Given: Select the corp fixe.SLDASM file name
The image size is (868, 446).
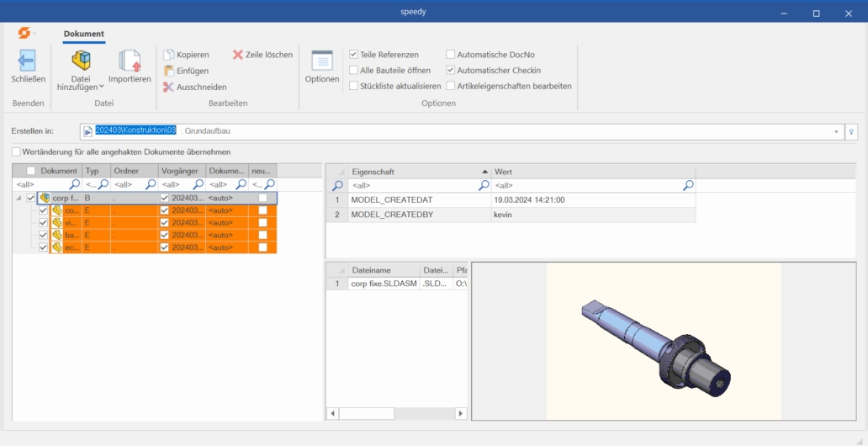Looking at the screenshot, I should coord(384,284).
